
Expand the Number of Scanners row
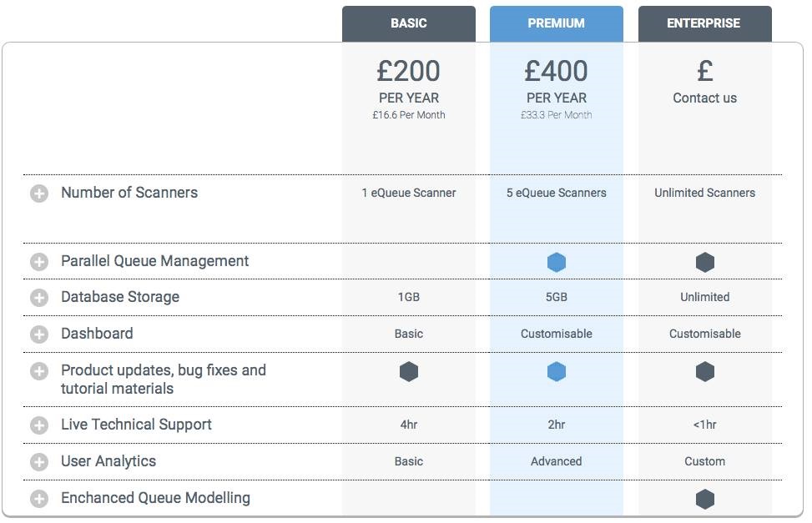click(x=39, y=194)
